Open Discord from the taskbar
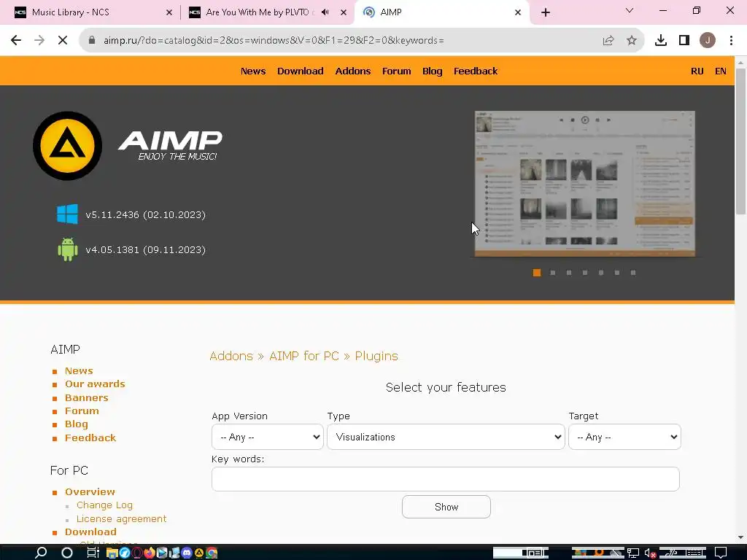 [x=187, y=553]
